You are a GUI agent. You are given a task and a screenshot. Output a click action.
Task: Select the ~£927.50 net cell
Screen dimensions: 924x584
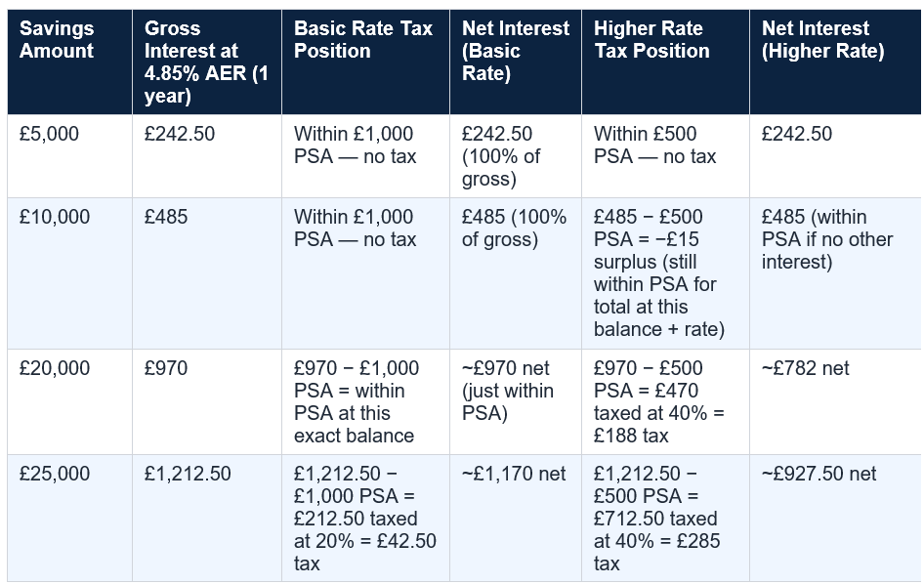(835, 518)
